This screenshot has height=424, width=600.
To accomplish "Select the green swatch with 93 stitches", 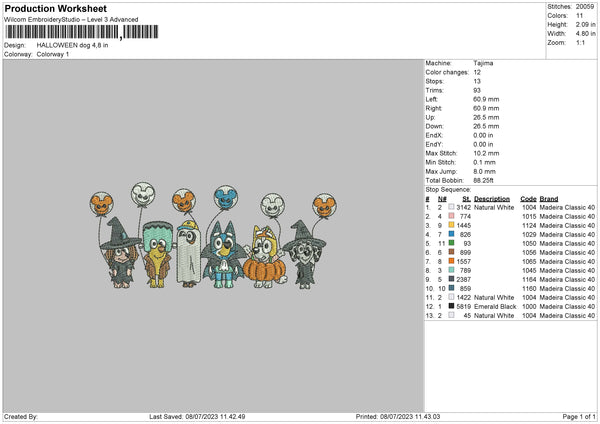I will [x=452, y=243].
